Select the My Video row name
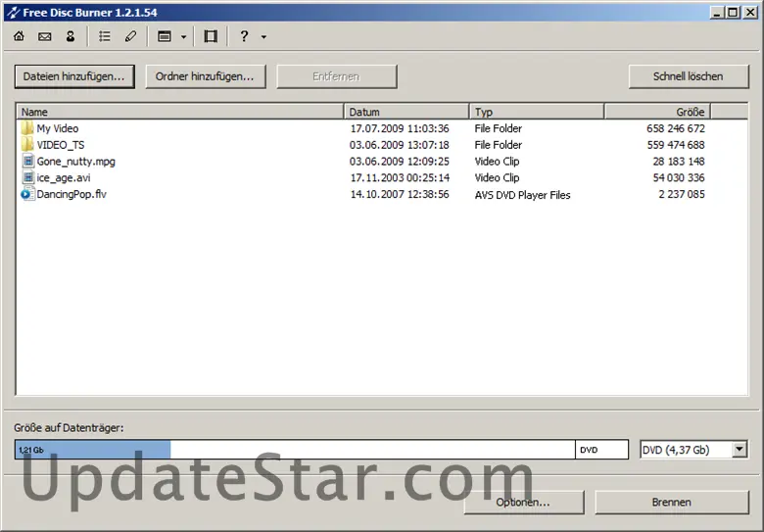The width and height of the screenshot is (764, 532). point(58,128)
